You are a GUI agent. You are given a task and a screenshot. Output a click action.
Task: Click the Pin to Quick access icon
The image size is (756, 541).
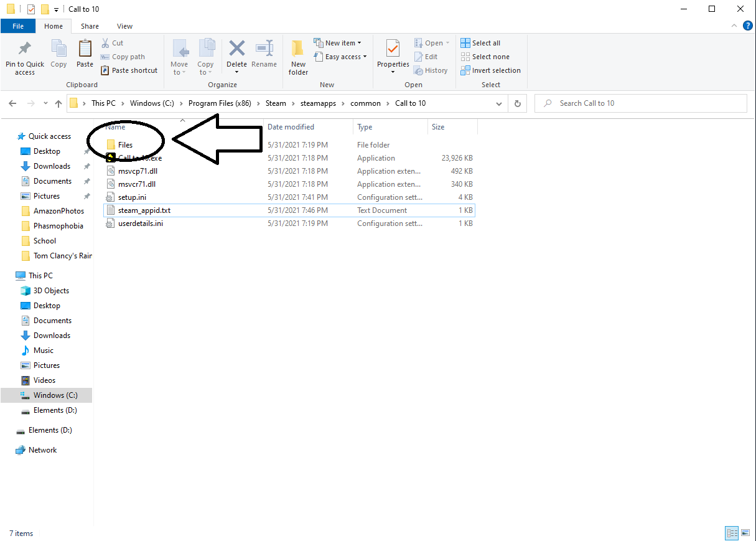[x=25, y=49]
